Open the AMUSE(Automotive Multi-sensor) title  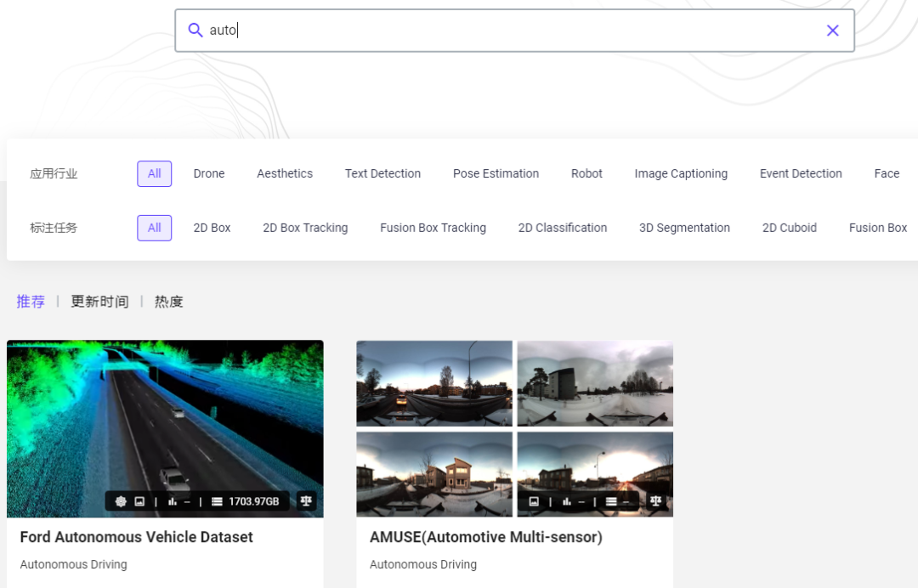pyautogui.click(x=486, y=537)
